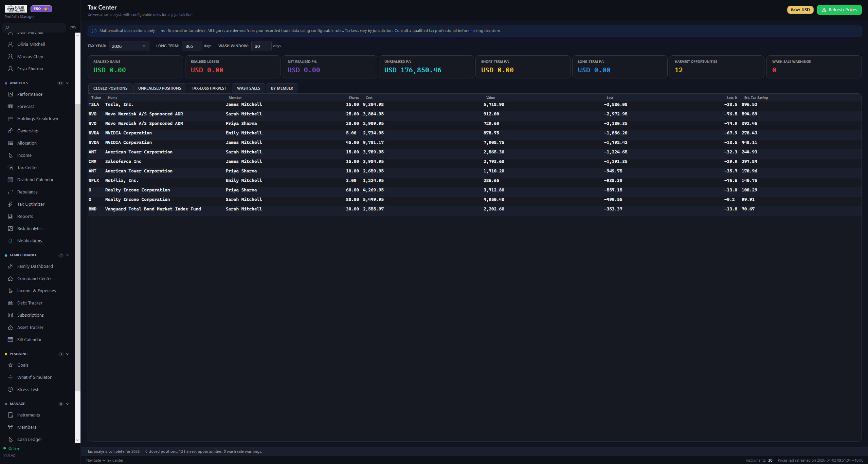Collapse the Planning section chevron
This screenshot has width=868, height=464.
point(68,354)
